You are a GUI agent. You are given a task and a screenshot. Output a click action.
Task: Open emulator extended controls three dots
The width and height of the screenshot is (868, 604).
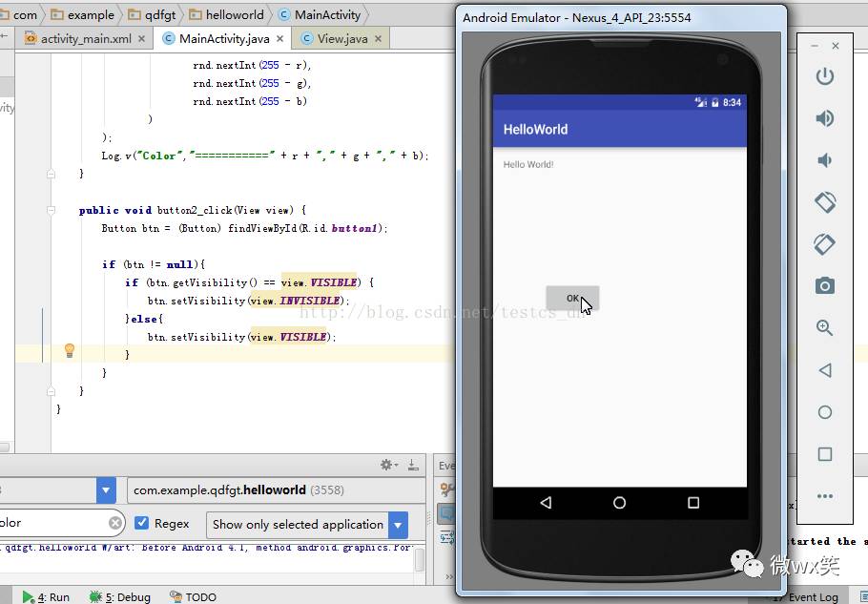click(x=825, y=496)
